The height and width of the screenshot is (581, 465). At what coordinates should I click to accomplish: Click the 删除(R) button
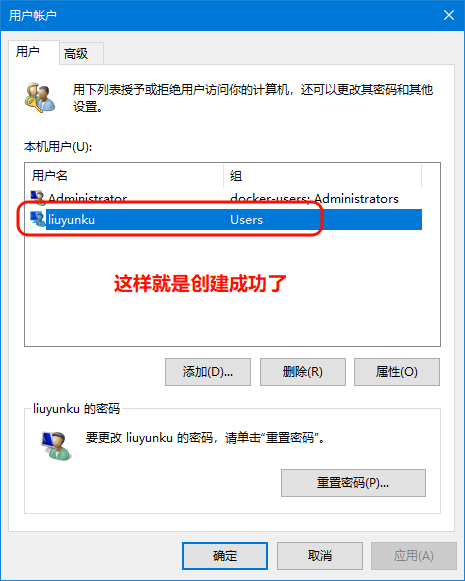303,372
